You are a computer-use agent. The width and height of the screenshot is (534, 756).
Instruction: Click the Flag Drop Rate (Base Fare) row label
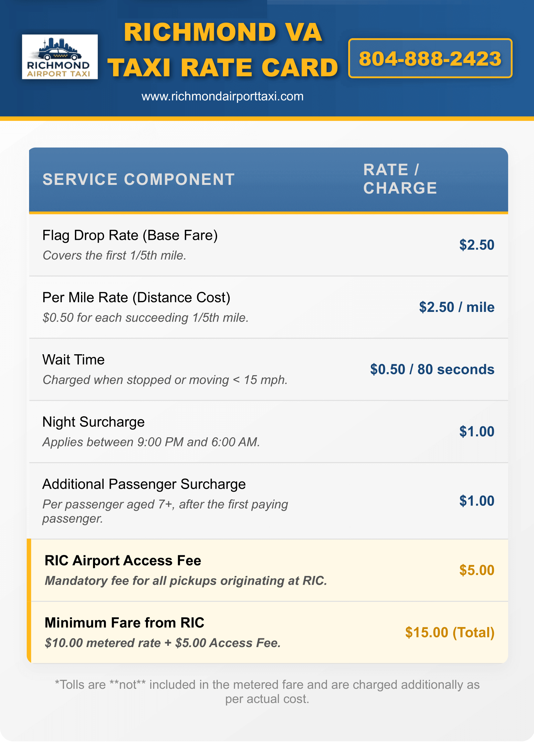click(x=130, y=235)
